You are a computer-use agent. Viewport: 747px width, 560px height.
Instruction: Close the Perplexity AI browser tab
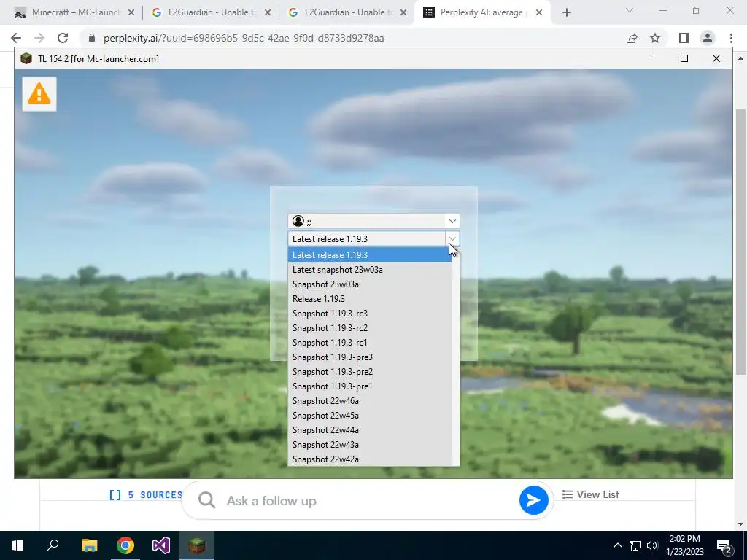(x=539, y=12)
